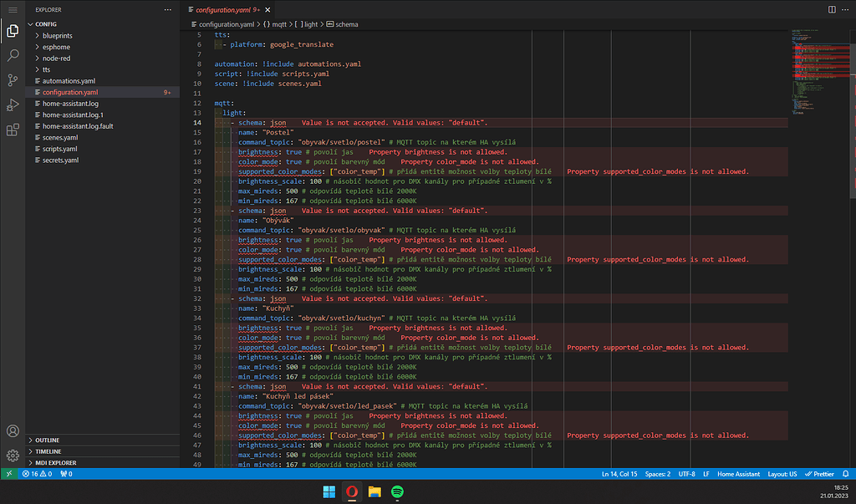The image size is (856, 504).
Task: Click Ln 14, Col 15 cursor position
Action: 619,474
